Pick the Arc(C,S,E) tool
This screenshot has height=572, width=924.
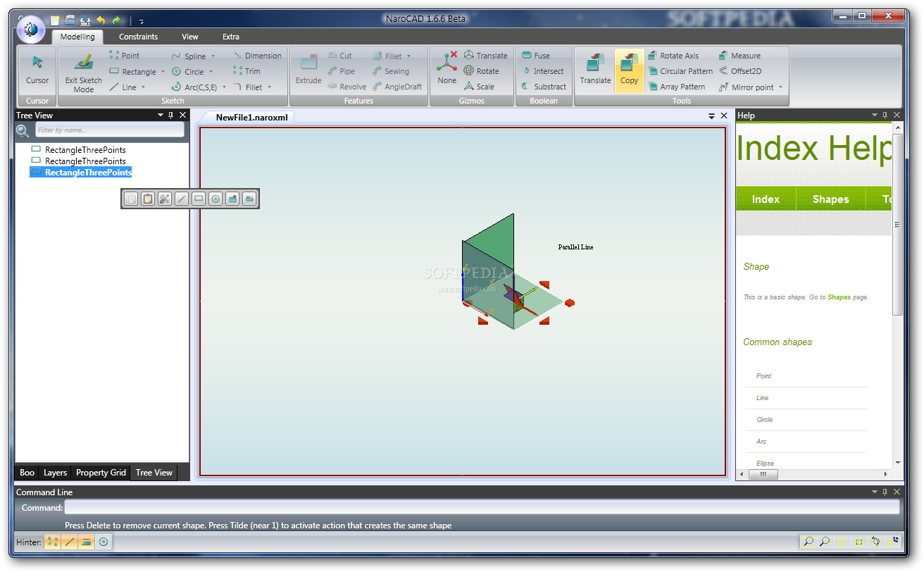coord(194,87)
